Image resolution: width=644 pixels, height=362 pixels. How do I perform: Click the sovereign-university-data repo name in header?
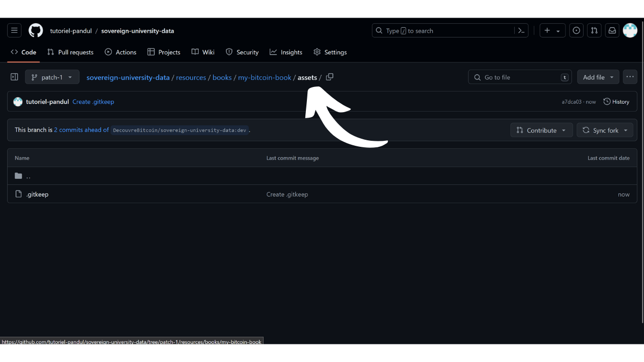[x=138, y=31]
